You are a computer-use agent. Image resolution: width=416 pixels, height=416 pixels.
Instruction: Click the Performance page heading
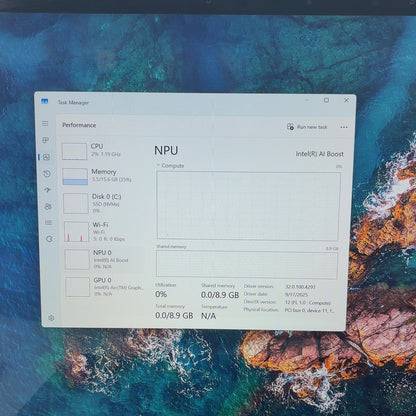[x=79, y=125]
